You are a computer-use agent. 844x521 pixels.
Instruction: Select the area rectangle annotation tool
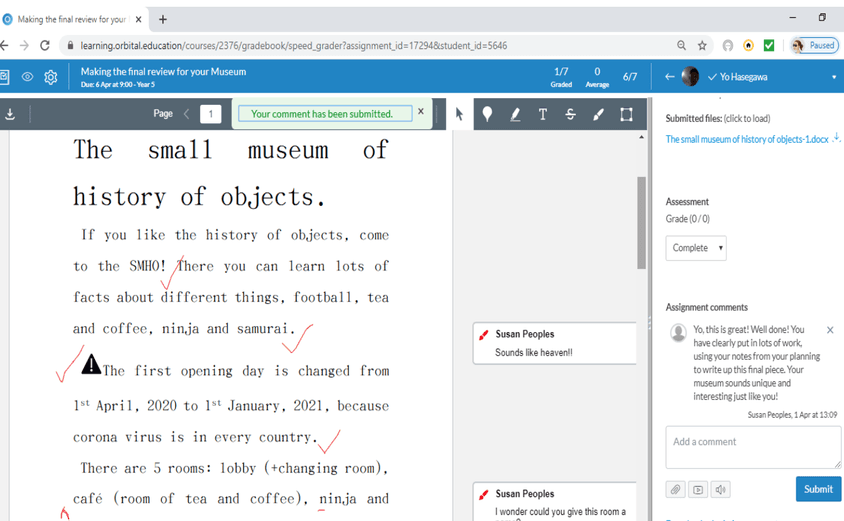(x=626, y=114)
